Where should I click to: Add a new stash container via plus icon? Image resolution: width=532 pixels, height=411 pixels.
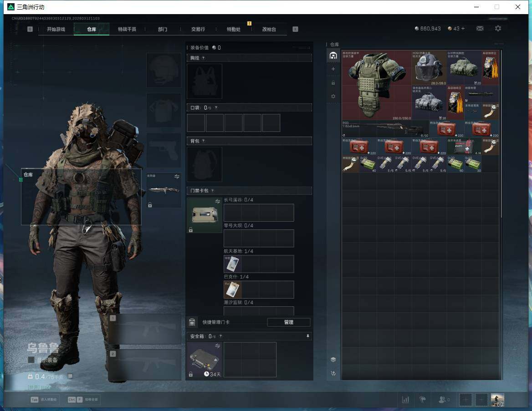pyautogui.click(x=333, y=69)
